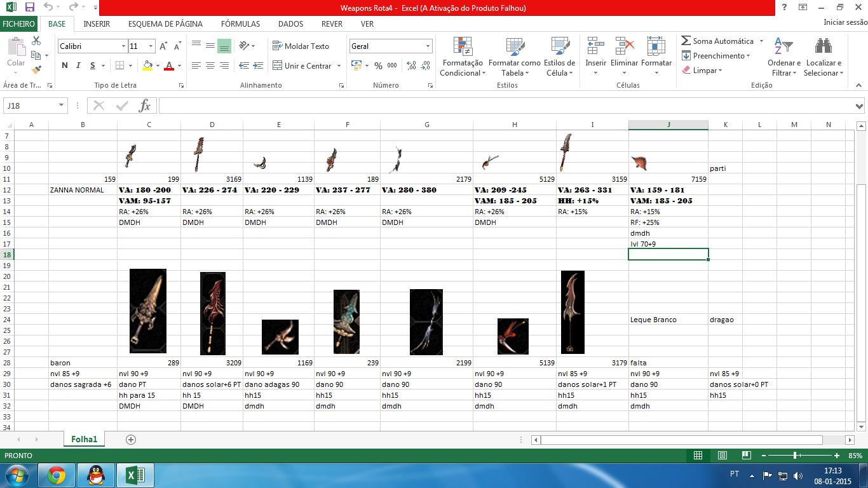
Task: Open the font size dropdown
Action: 151,46
